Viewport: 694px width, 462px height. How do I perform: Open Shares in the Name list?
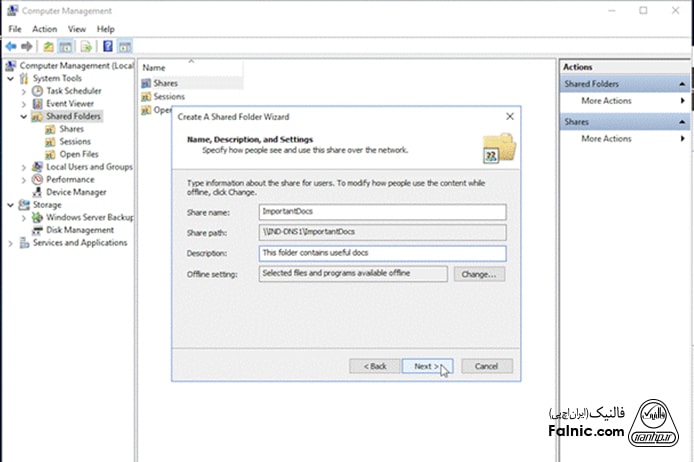coord(165,82)
